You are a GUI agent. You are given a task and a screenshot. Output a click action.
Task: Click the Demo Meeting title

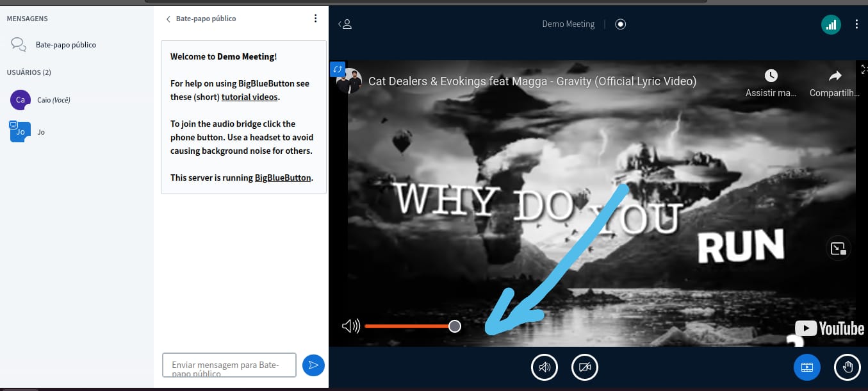click(x=568, y=24)
